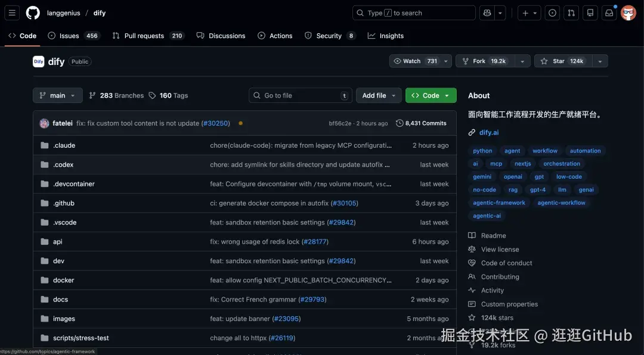This screenshot has width=644, height=355.
Task: Click commit hash bf56c2e
Action: tap(340, 123)
